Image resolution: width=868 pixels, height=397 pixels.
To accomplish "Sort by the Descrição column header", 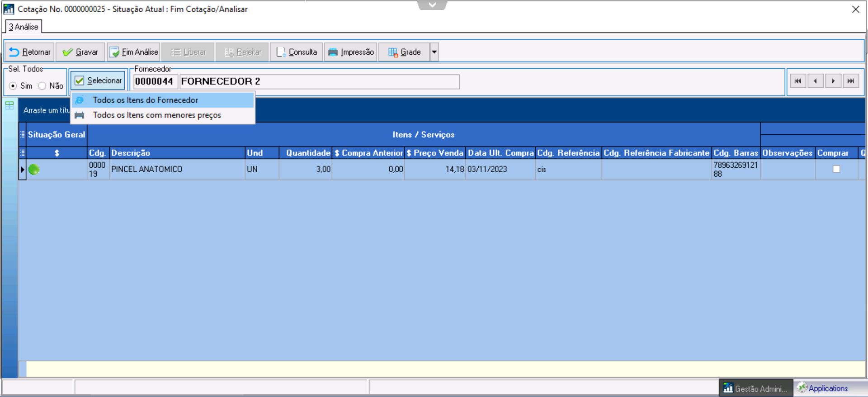I will [x=177, y=153].
